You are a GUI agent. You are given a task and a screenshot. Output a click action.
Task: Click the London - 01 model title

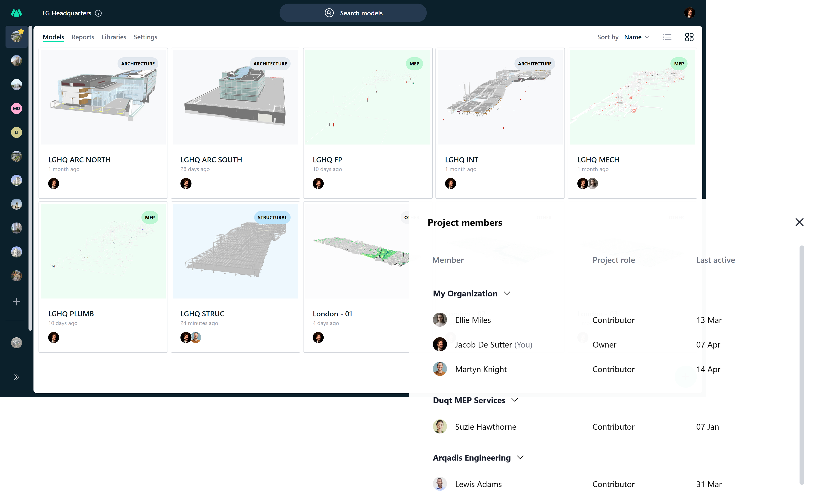point(332,314)
